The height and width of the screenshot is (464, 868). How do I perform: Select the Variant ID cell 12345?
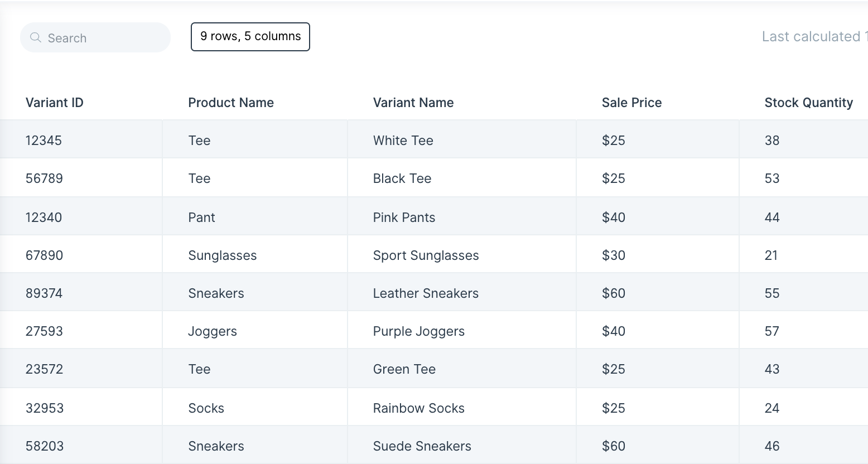pos(81,140)
